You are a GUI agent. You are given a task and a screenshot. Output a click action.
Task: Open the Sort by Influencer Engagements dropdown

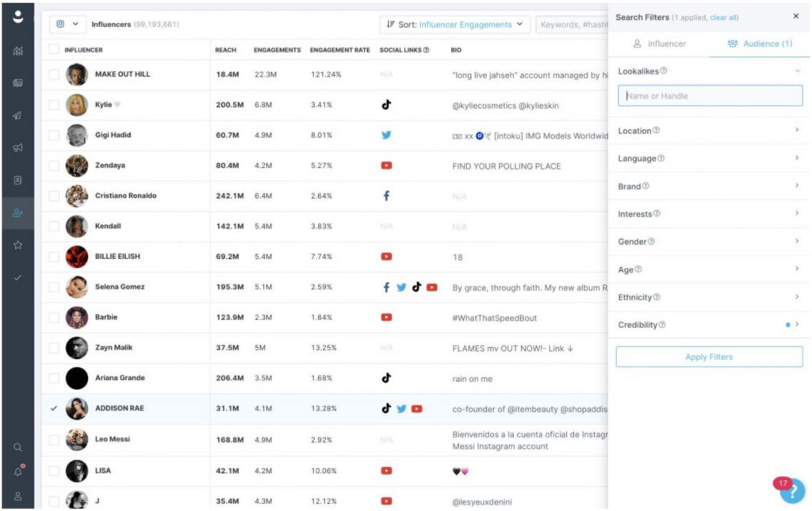pos(454,24)
